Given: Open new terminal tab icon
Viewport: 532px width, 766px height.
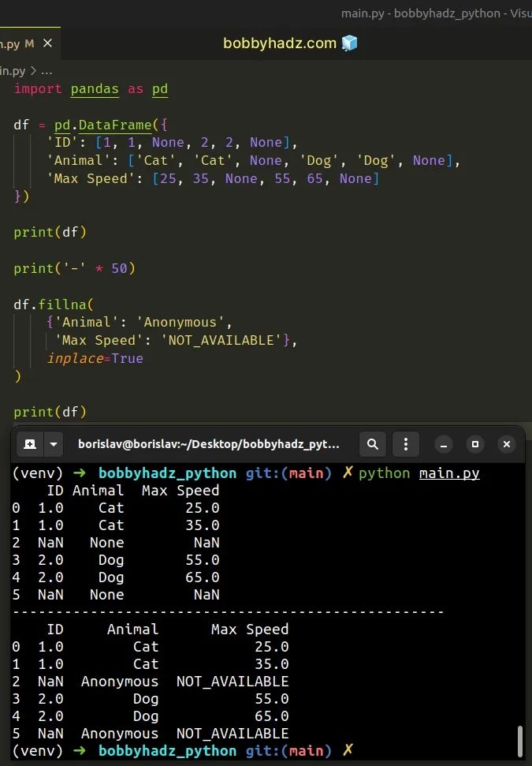Looking at the screenshot, I should (x=30, y=444).
